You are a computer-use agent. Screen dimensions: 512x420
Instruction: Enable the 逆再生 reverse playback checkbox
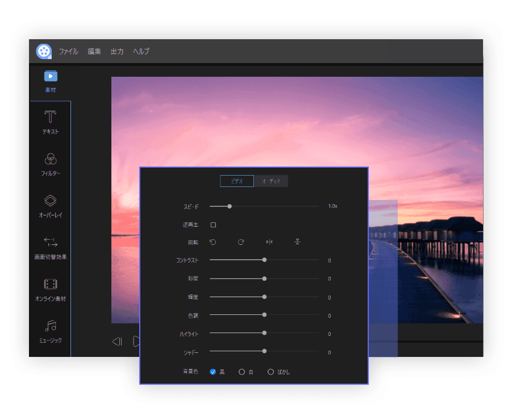[x=213, y=225]
